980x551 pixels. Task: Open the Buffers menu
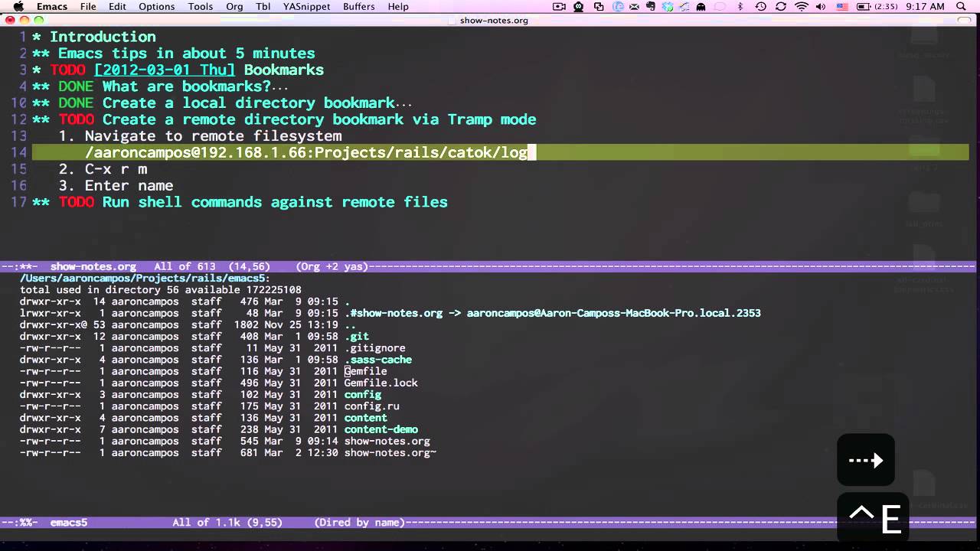click(359, 6)
